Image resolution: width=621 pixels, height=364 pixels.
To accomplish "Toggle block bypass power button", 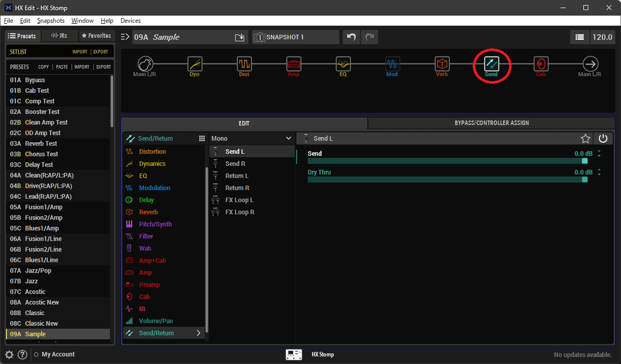I will 603,139.
